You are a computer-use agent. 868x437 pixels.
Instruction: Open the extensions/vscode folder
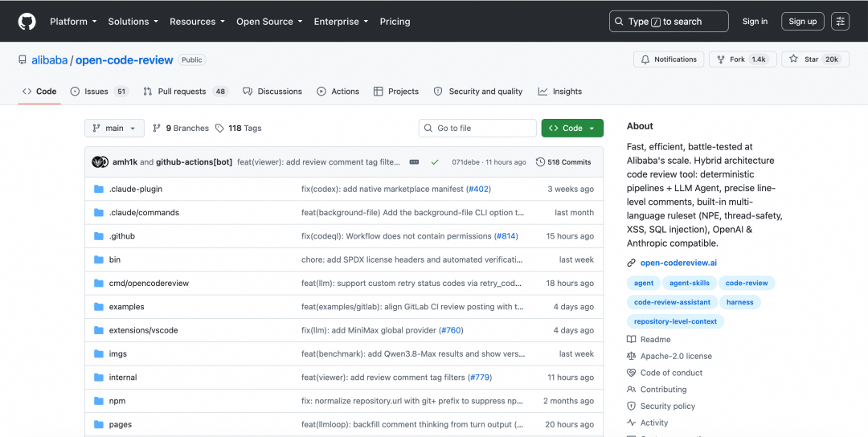click(143, 330)
